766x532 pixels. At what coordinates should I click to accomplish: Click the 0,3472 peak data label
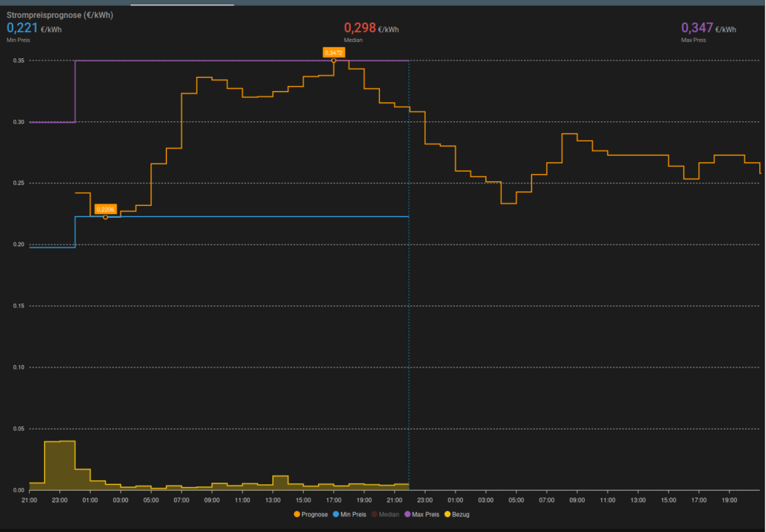[334, 53]
